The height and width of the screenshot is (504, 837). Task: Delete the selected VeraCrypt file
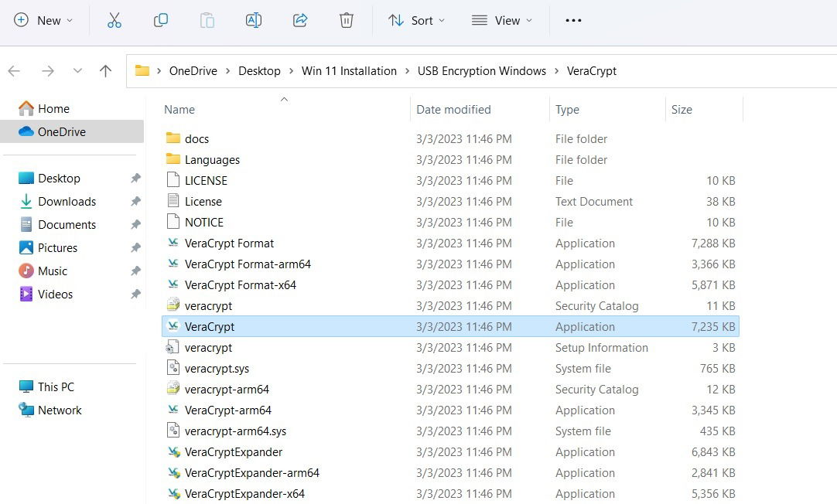click(x=346, y=20)
